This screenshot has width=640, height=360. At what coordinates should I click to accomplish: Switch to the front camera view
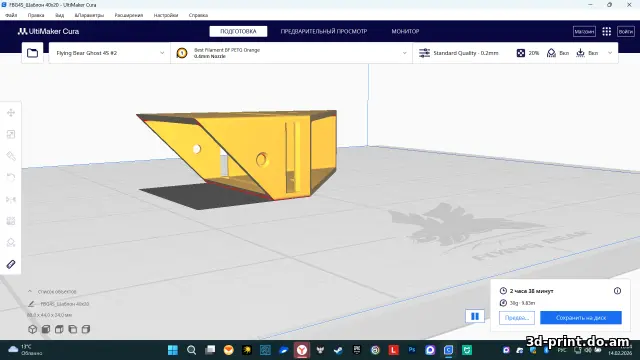[x=46, y=329]
